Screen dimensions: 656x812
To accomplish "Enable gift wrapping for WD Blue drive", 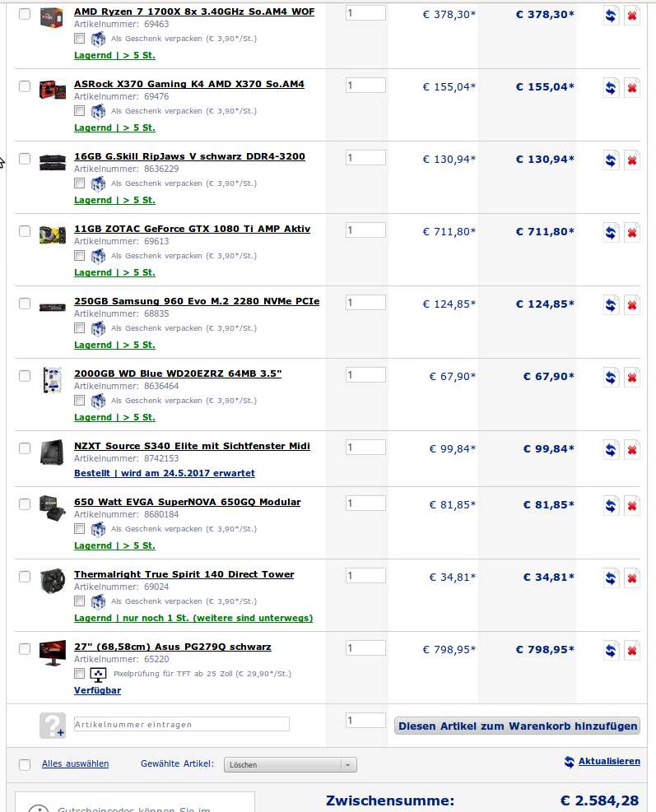I will (x=79, y=401).
